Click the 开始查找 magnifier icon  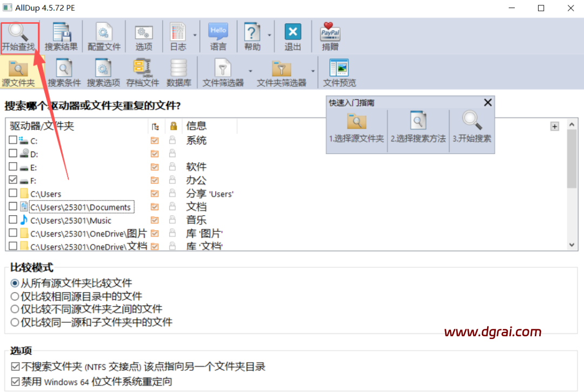19,31
